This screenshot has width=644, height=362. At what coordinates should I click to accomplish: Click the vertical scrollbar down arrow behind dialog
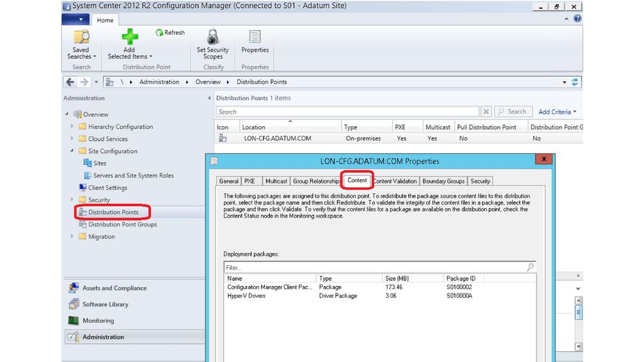point(579,346)
